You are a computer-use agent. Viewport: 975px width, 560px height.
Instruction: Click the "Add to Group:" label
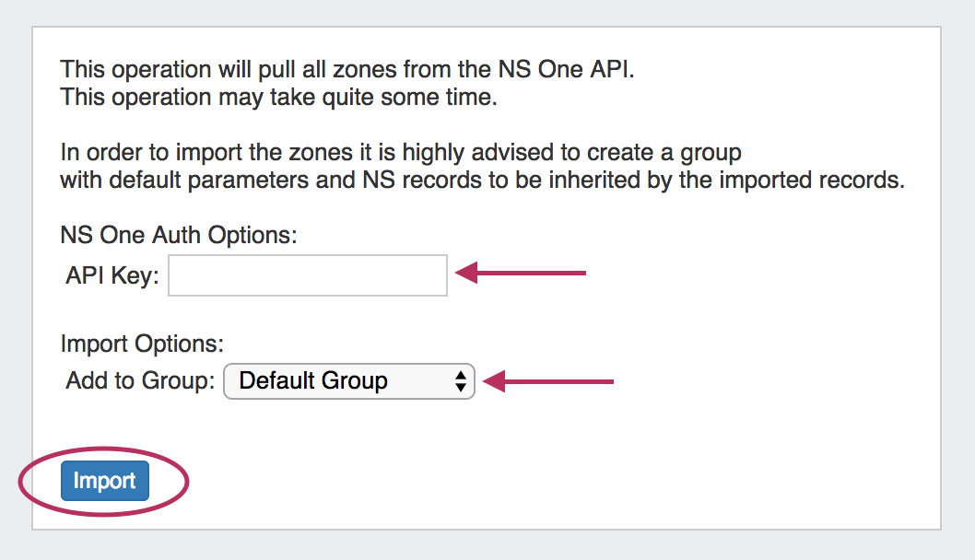(x=140, y=380)
